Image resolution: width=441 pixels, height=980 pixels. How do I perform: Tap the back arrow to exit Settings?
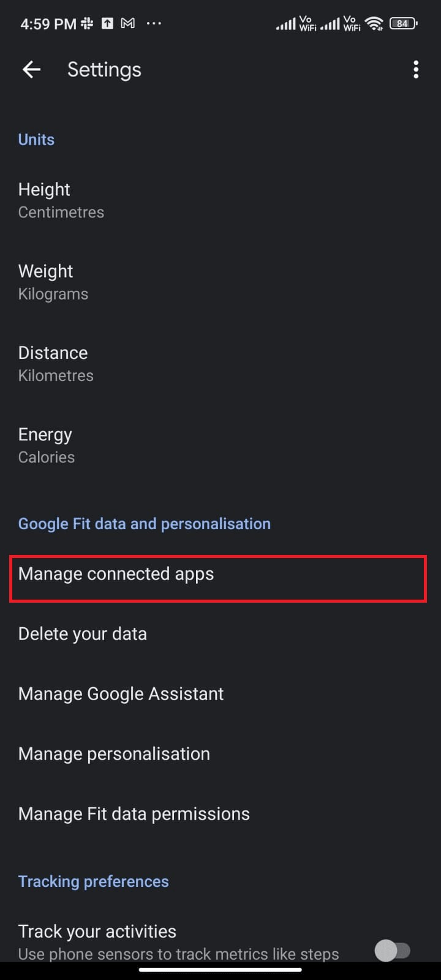pyautogui.click(x=31, y=69)
